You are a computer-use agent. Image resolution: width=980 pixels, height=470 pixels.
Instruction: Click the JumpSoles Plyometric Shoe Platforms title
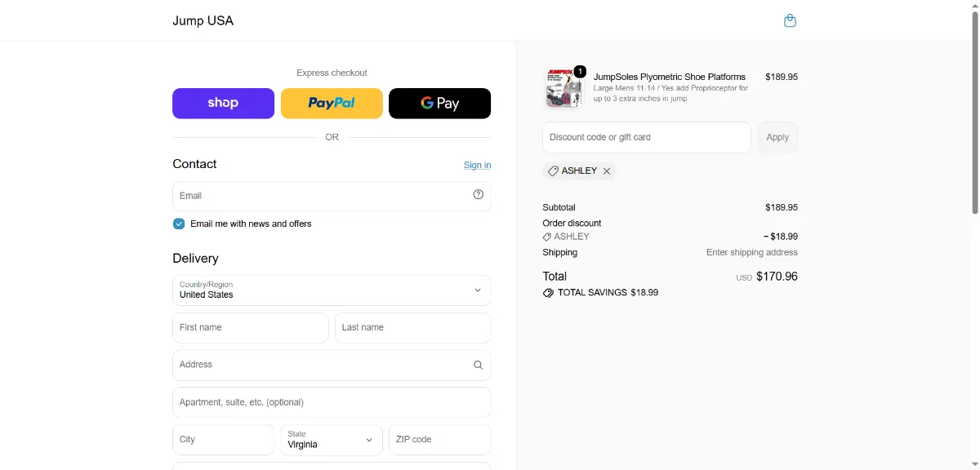[x=670, y=77]
